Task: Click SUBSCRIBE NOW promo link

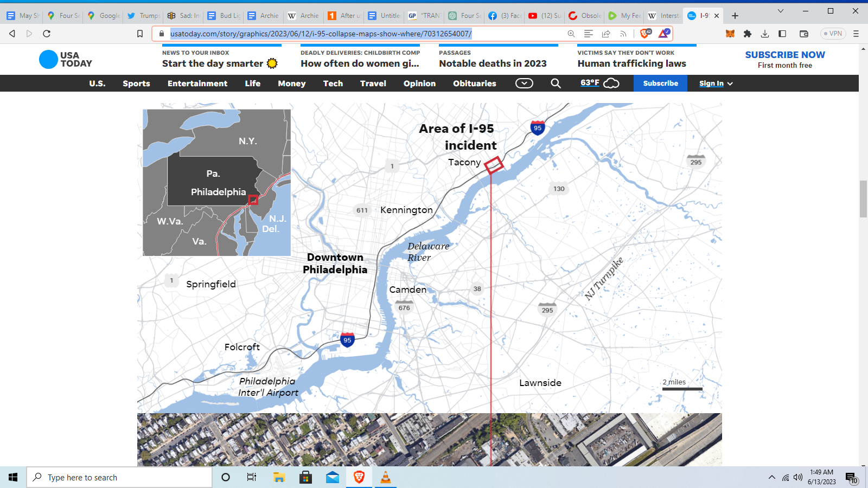Action: [x=784, y=55]
